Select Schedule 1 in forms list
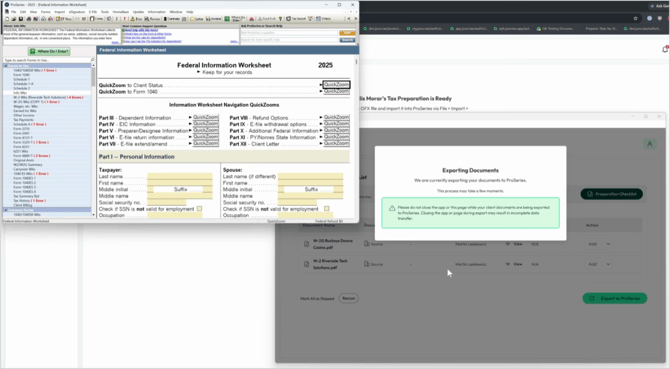 coord(21,79)
